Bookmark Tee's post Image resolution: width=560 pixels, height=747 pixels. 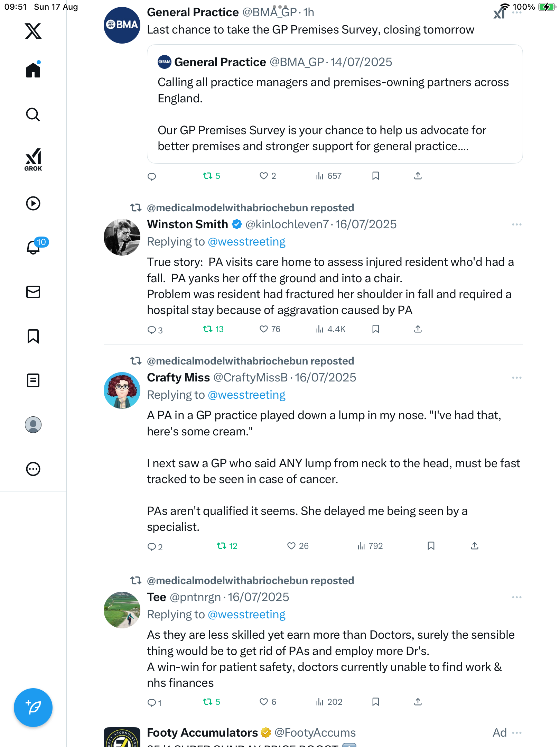[376, 702]
